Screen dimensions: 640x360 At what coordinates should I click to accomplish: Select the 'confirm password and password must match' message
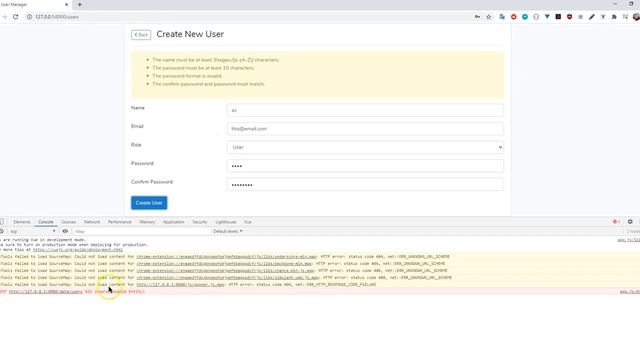tap(208, 84)
